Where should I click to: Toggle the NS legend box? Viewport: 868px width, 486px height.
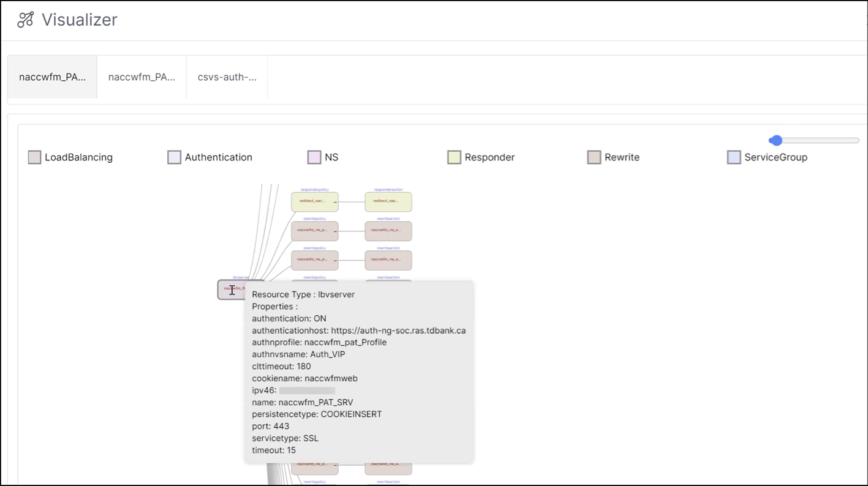click(314, 157)
